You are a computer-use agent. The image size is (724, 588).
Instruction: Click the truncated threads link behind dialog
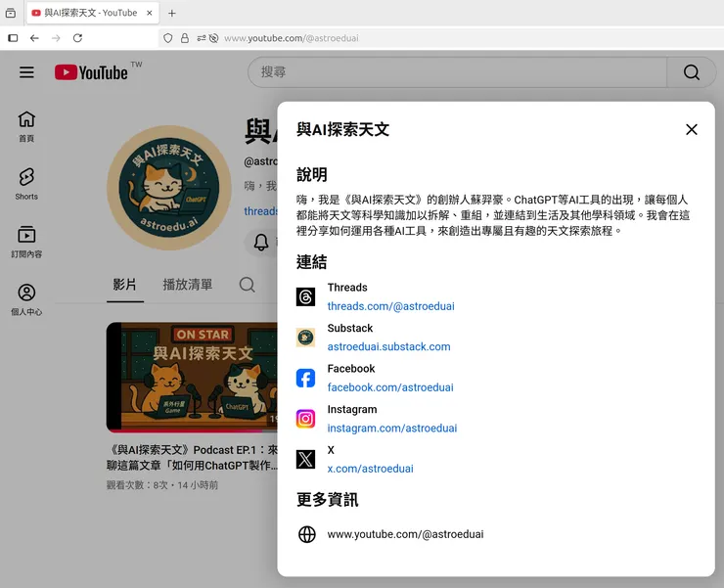(x=261, y=211)
